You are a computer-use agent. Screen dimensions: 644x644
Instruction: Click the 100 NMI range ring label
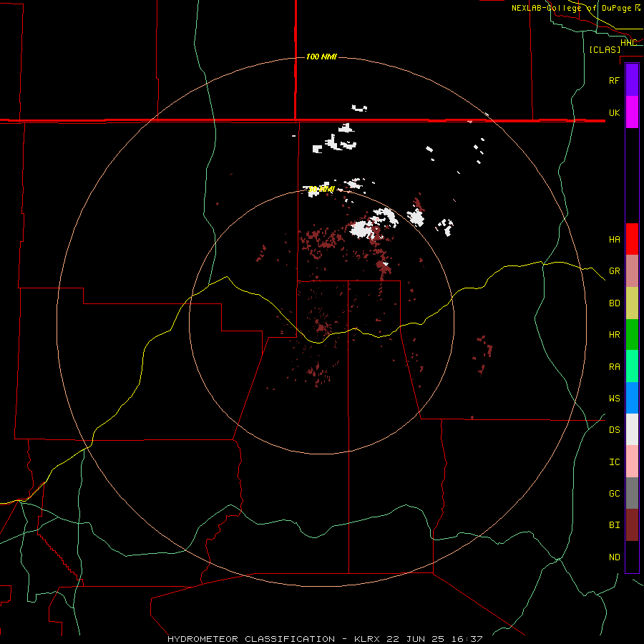pos(321,57)
